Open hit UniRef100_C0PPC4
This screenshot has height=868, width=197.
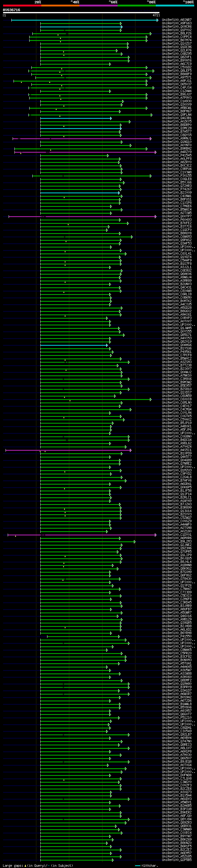177,37
